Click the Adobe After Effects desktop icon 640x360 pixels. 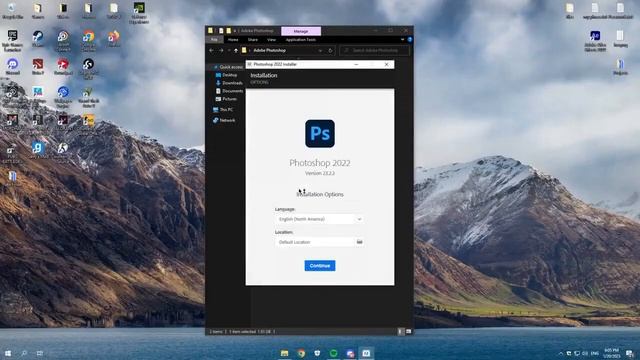pyautogui.click(x=595, y=41)
